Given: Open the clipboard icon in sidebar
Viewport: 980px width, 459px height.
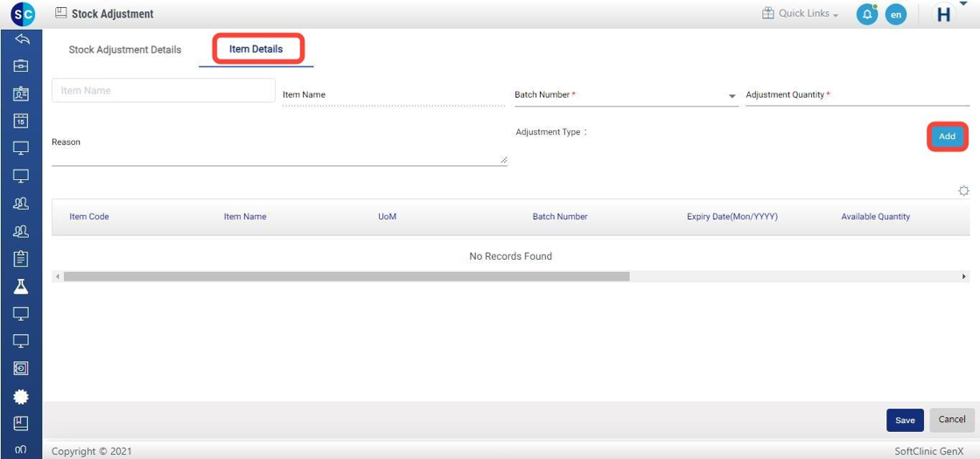Looking at the screenshot, I should [x=22, y=258].
